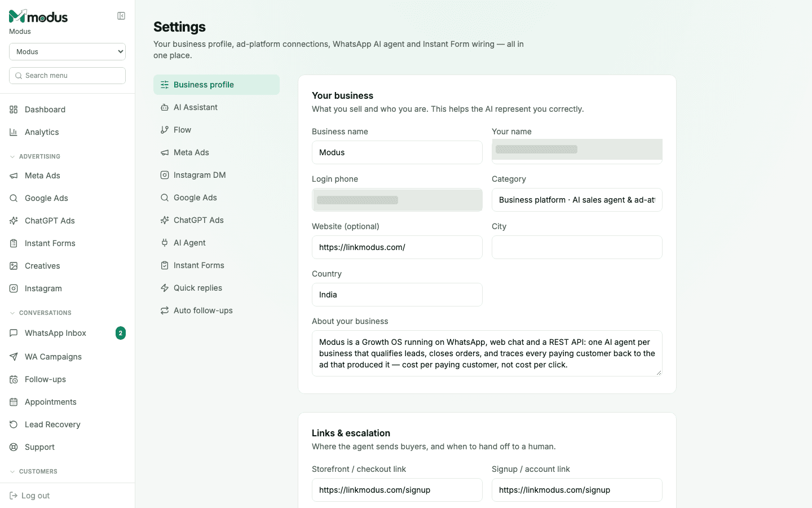Click the Settings page heading

179,27
